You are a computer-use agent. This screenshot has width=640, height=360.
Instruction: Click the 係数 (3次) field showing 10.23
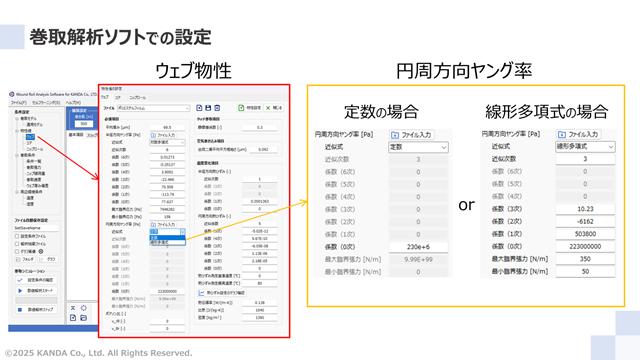585,209
